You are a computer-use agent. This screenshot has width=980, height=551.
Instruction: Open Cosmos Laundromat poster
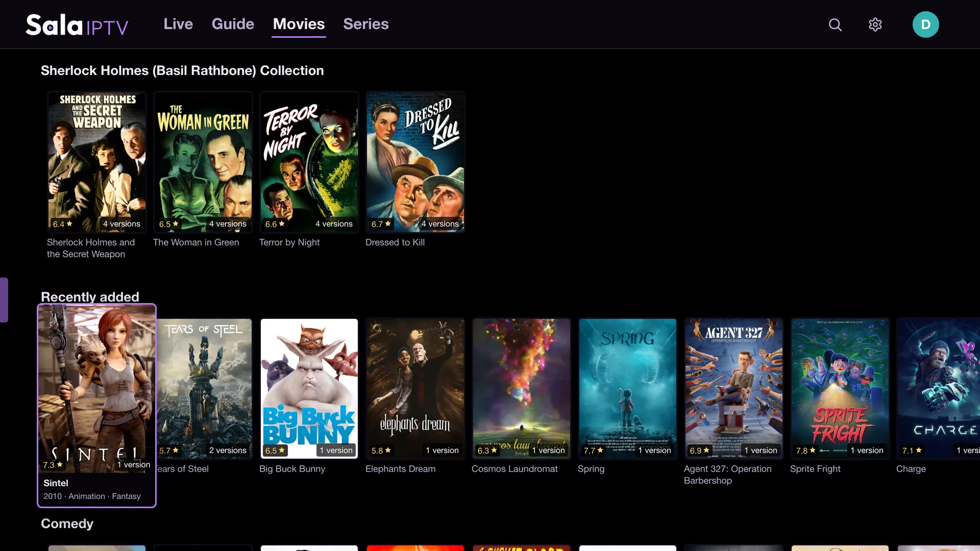[522, 389]
